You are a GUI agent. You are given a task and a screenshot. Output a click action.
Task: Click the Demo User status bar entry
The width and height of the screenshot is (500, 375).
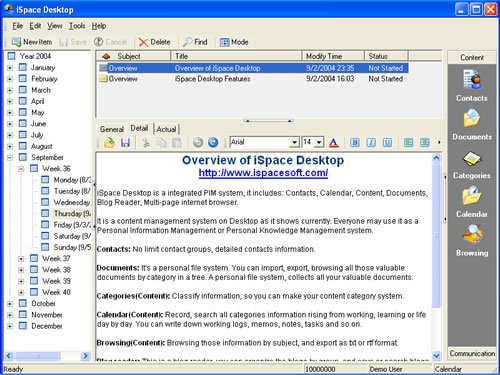click(386, 369)
